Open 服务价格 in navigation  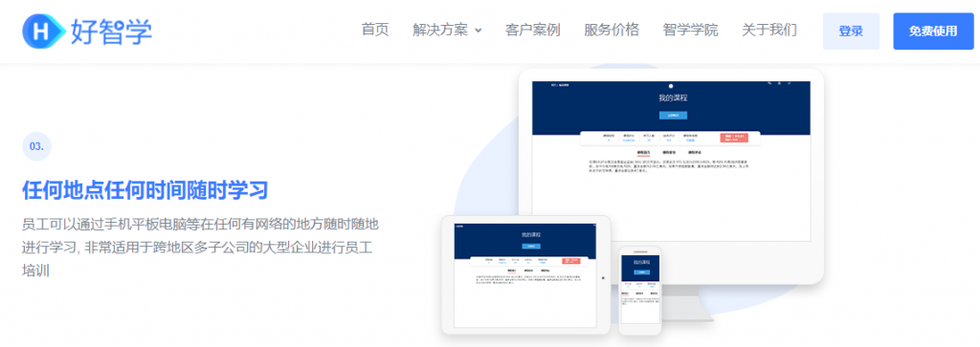click(612, 30)
